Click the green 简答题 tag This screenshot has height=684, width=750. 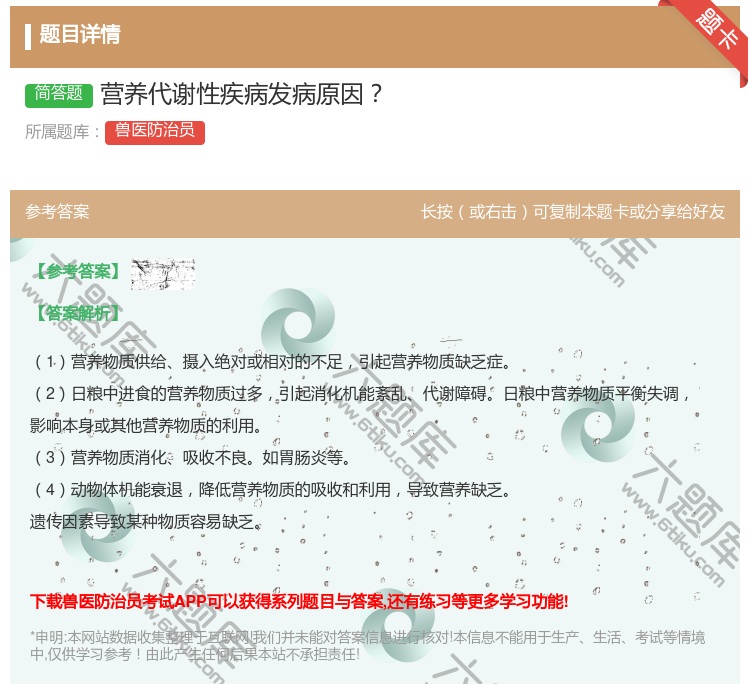[59, 94]
